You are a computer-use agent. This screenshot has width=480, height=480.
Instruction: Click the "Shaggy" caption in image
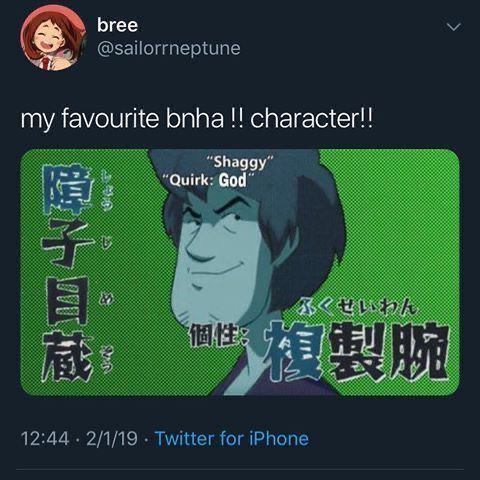pos(240,163)
